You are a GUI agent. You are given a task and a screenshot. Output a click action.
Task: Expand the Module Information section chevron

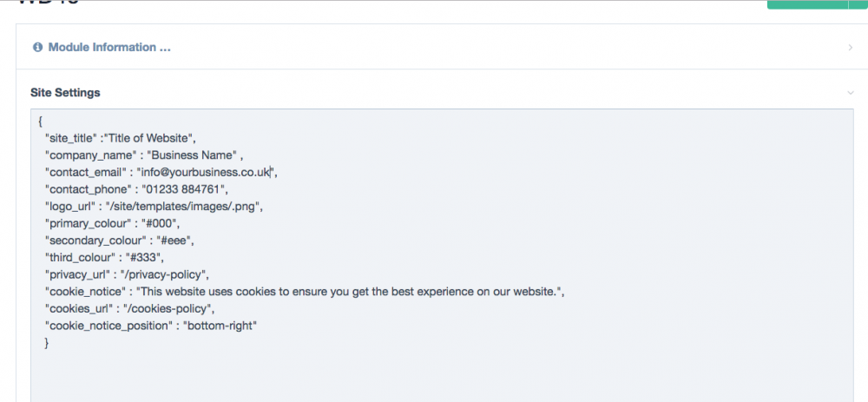[850, 47]
